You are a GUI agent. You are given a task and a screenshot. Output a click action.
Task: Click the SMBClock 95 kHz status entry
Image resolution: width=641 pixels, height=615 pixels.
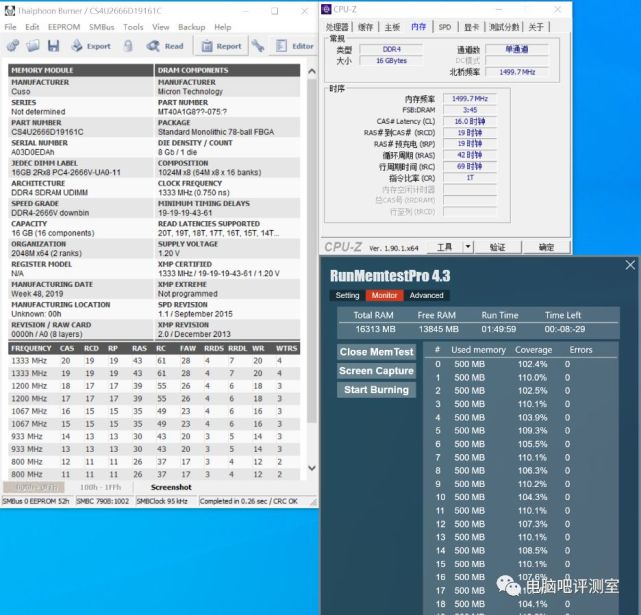tap(162, 501)
